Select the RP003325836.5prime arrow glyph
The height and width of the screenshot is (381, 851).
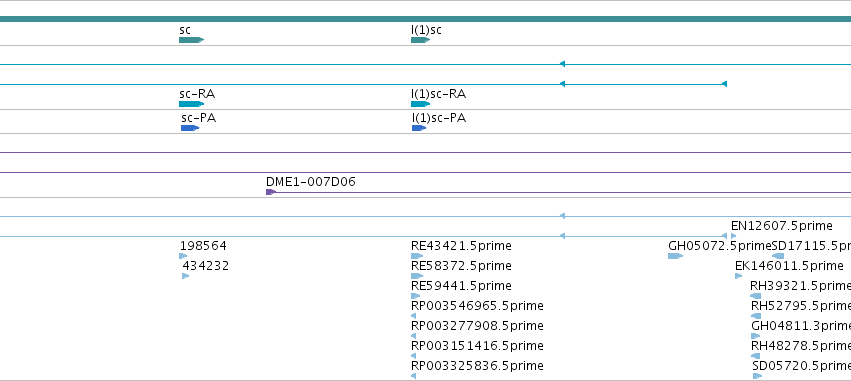(x=414, y=376)
